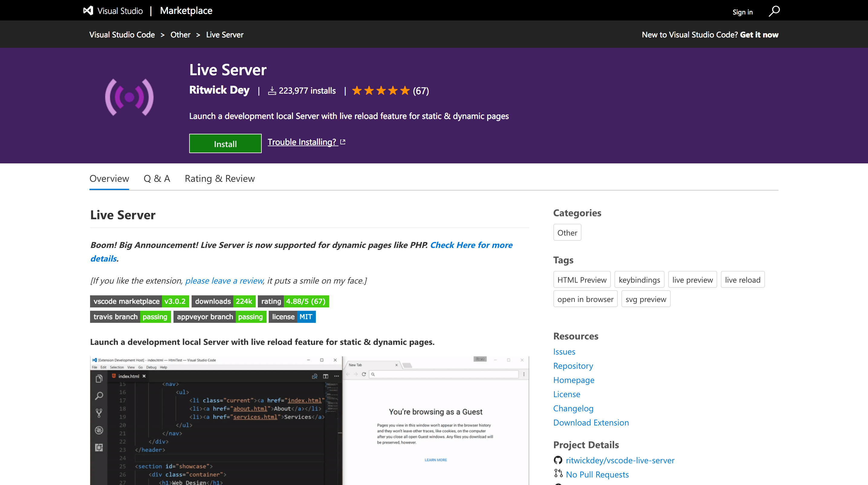Screen dimensions: 868x485
Task: Open the Trouble Installing link
Action: pos(302,142)
